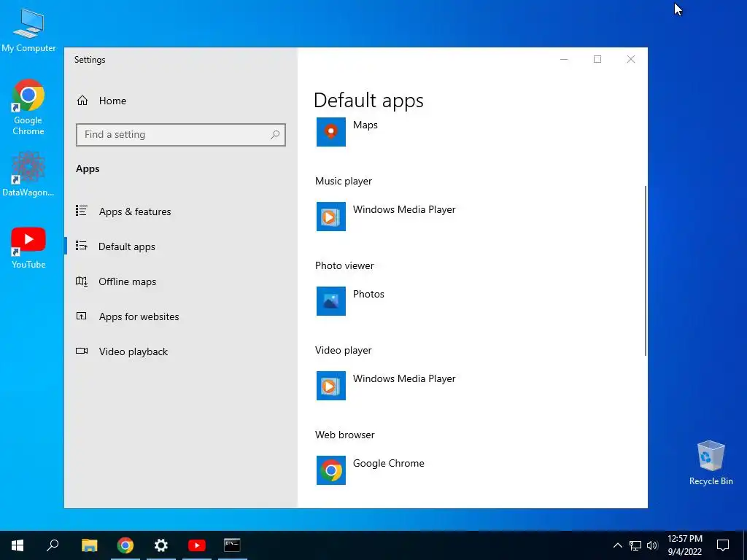This screenshot has height=560, width=747.
Task: Open File Explorer from taskbar
Action: [x=89, y=545]
